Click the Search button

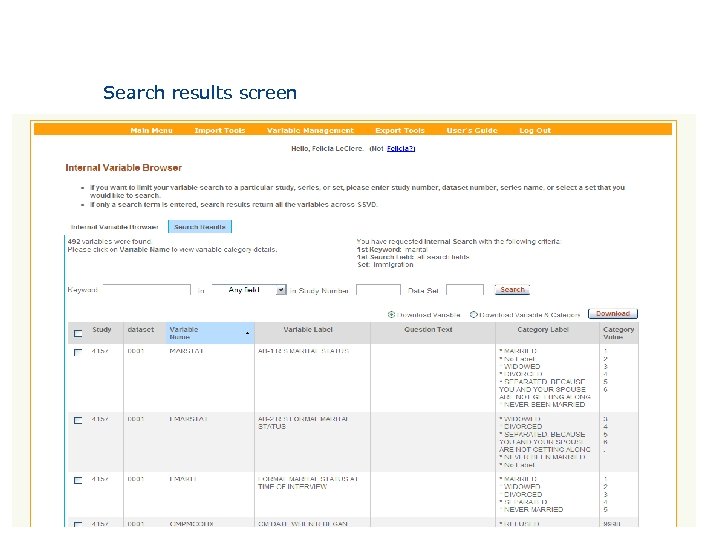pyautogui.click(x=512, y=290)
